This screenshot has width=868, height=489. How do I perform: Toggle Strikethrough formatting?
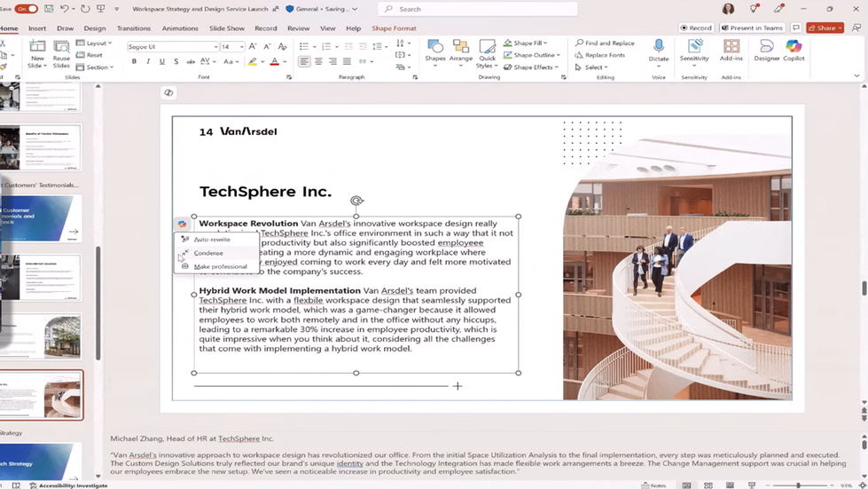pos(191,61)
